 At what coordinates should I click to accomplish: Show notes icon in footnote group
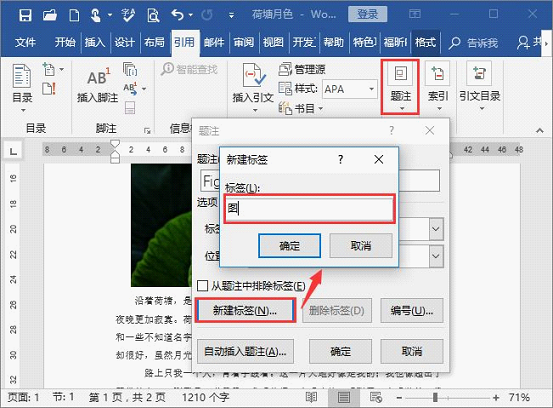130,108
